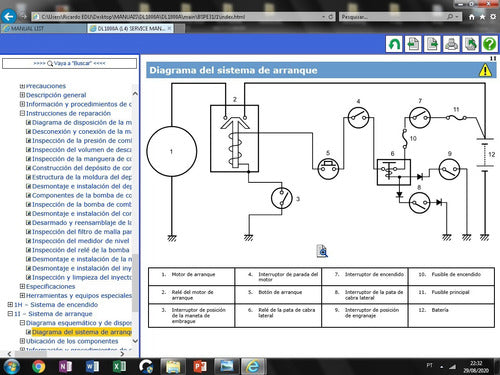Click the "Fusible principal" legend cell
Image resolution: width=500 pixels, height=375 pixels.
coord(451,294)
